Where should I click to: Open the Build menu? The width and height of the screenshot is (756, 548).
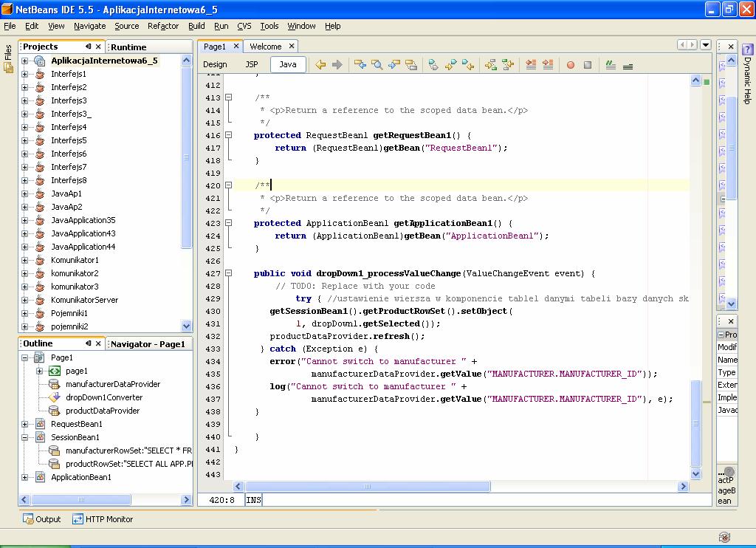click(x=196, y=26)
